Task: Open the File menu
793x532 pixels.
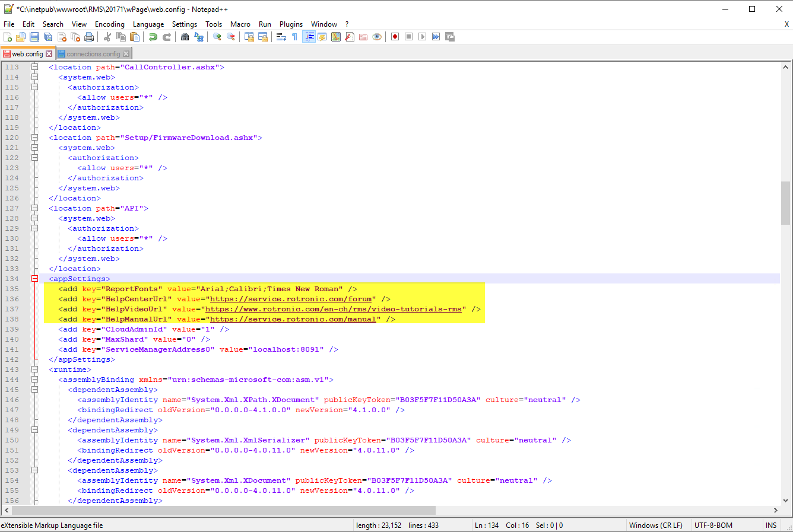Action: pyautogui.click(x=9, y=24)
